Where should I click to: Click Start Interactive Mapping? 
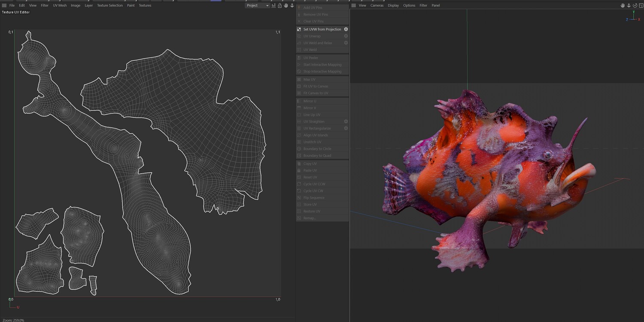click(322, 65)
